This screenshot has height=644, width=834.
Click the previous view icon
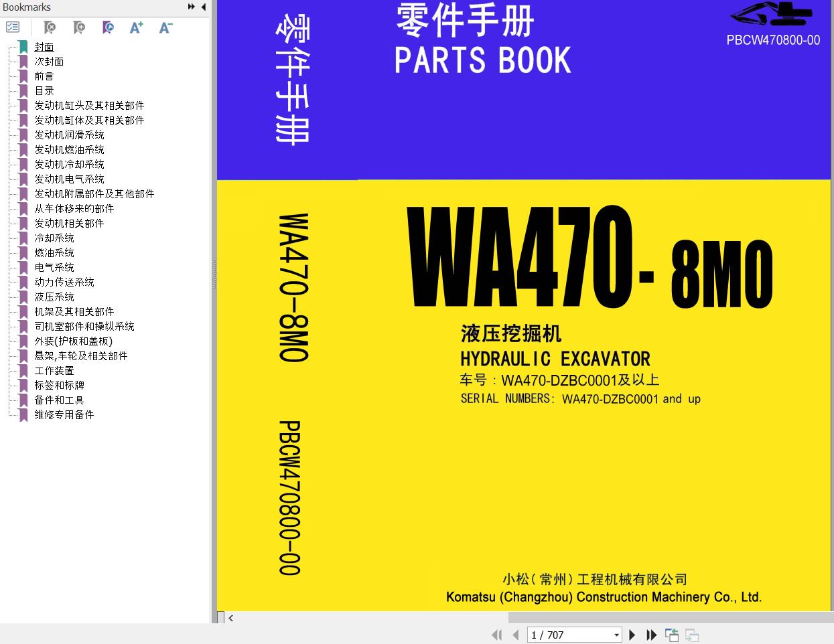pyautogui.click(x=672, y=635)
